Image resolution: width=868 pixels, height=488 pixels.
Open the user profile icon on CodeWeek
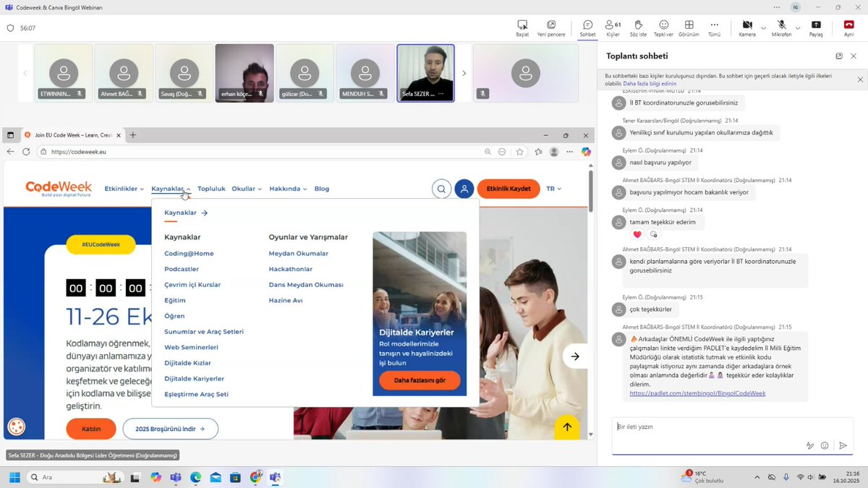464,189
